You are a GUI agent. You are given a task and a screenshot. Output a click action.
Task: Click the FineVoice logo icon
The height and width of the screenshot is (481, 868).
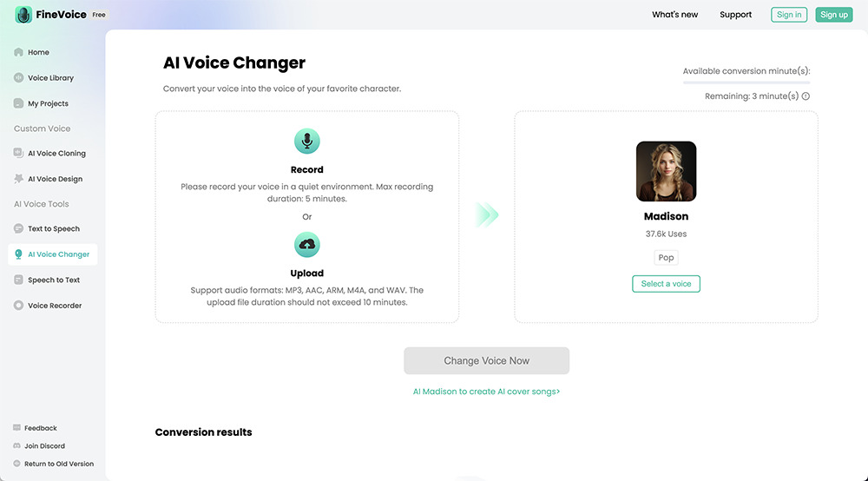coord(23,15)
